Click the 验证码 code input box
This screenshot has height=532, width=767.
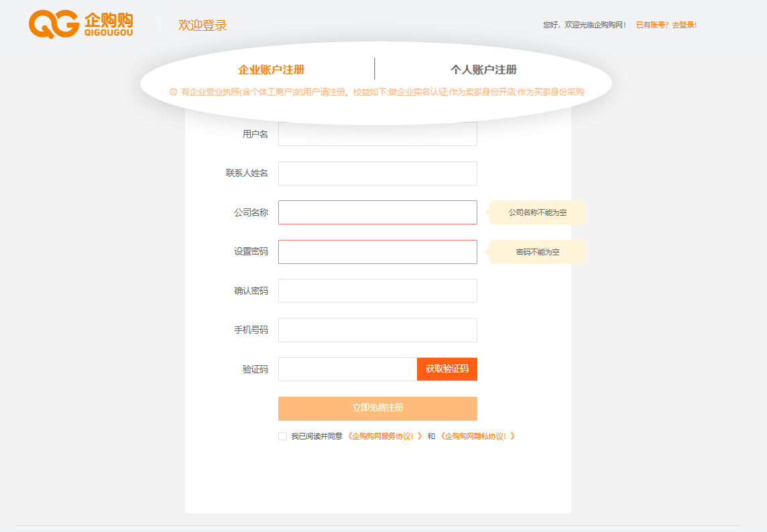(347, 369)
